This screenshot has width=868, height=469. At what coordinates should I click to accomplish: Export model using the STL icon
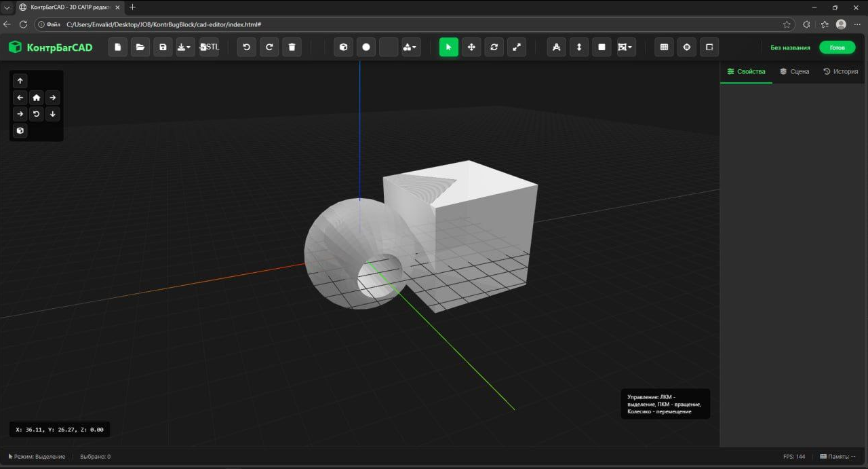point(209,47)
